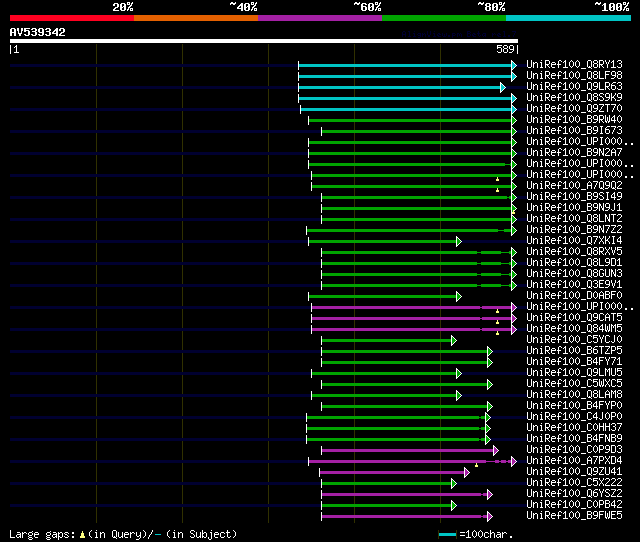Click the UniRef100_B9RW40 label
Viewport: 640px width, 542px height.
pos(574,120)
